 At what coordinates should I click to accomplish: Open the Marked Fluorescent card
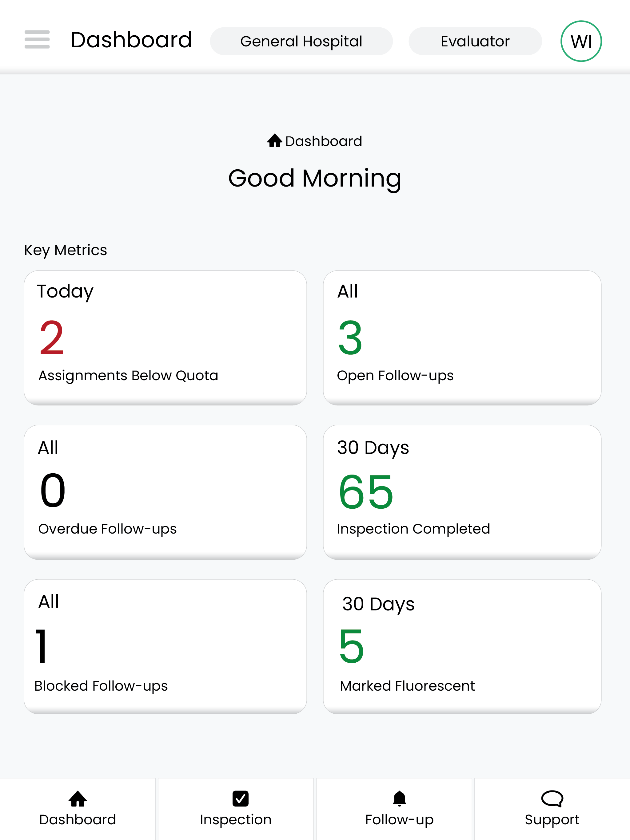462,647
